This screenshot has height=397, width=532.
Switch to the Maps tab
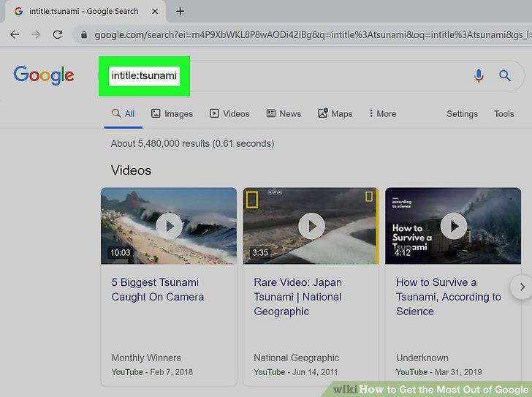point(335,113)
